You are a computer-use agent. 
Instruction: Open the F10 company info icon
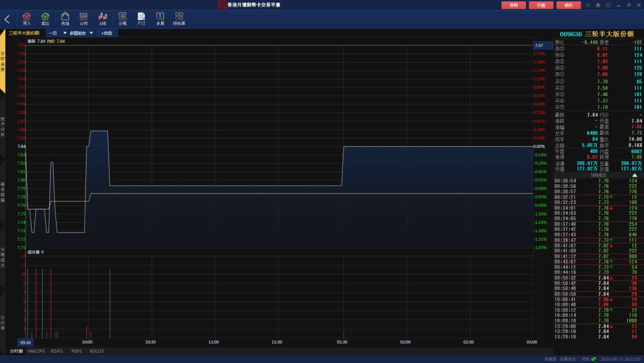pos(141,19)
